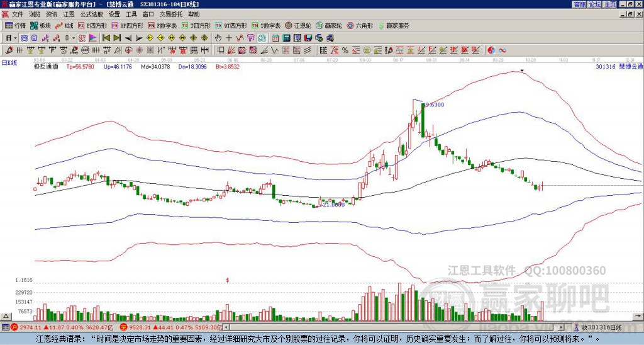Select the Gann fan lines tool
This screenshot has width=644, height=345.
231,50
